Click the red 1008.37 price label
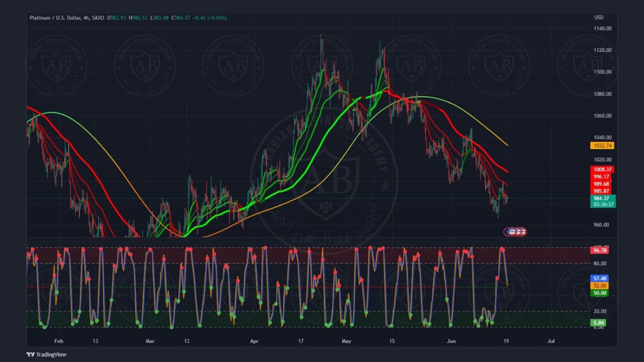This screenshot has height=362, width=644. [602, 169]
